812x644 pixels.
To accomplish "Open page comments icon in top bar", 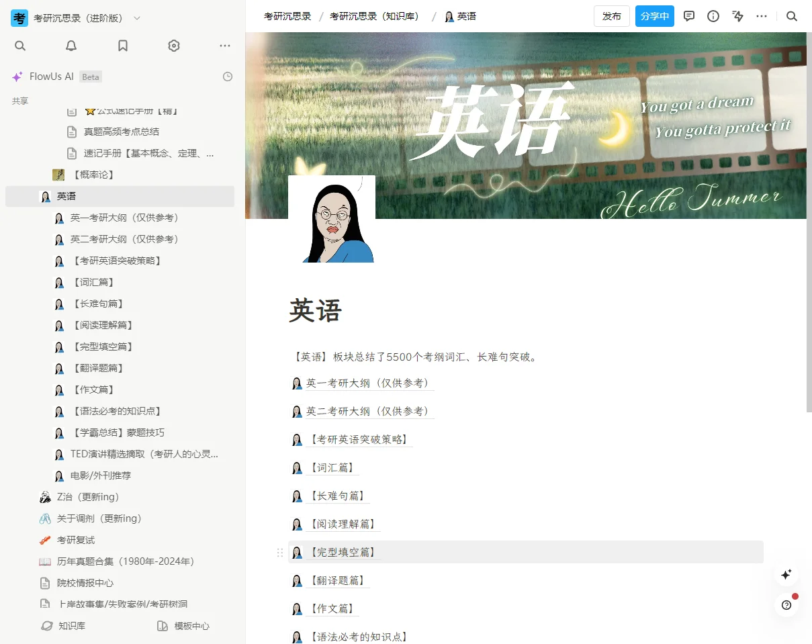I will point(689,16).
